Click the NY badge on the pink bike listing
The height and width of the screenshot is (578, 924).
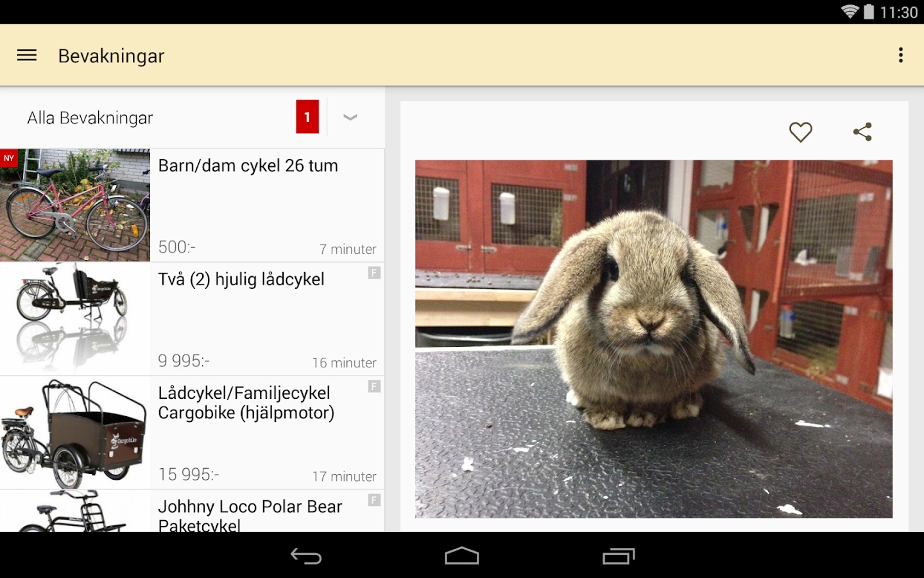click(9, 157)
